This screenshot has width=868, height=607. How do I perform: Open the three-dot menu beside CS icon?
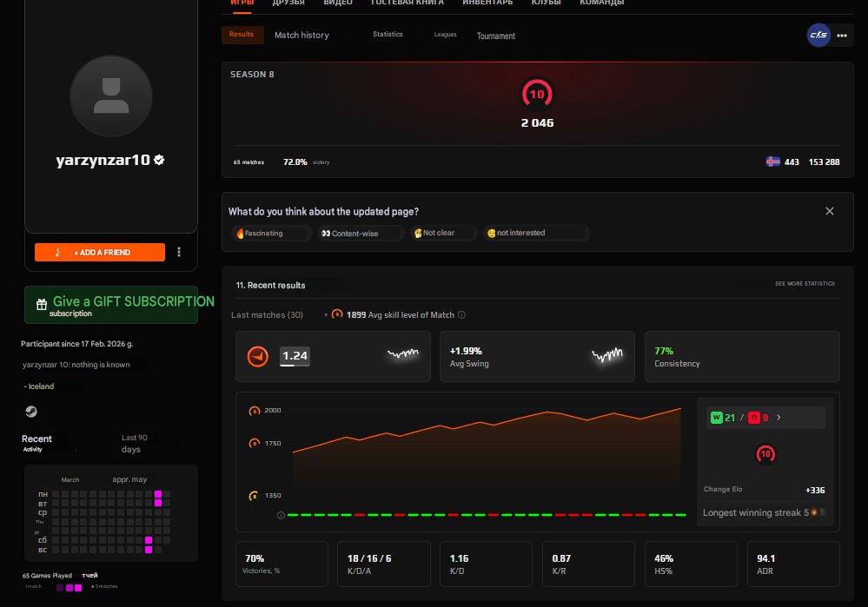(842, 36)
